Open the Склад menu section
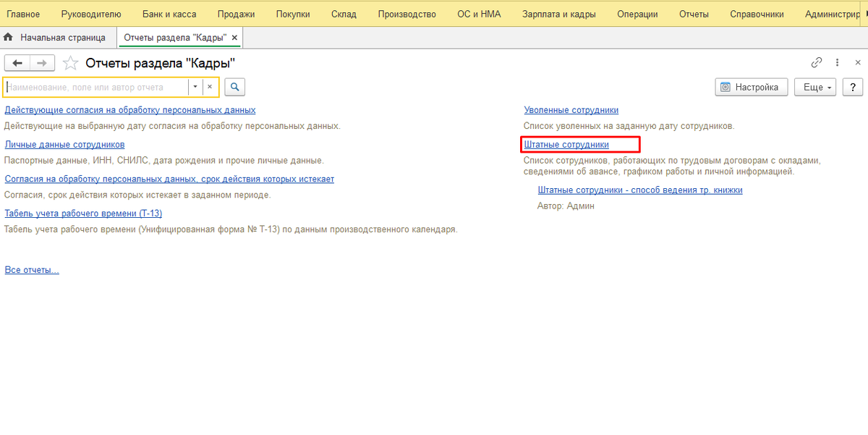This screenshot has width=868, height=435. point(344,14)
